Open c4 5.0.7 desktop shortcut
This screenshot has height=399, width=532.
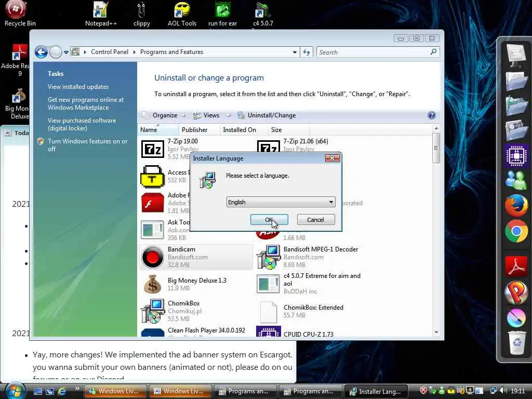263,14
